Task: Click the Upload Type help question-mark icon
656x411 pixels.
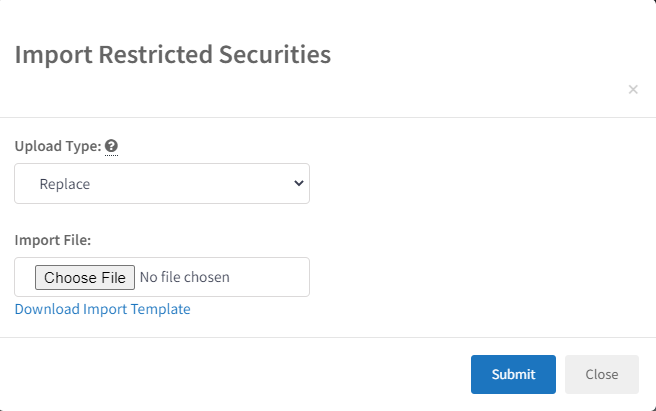Action: 111,146
